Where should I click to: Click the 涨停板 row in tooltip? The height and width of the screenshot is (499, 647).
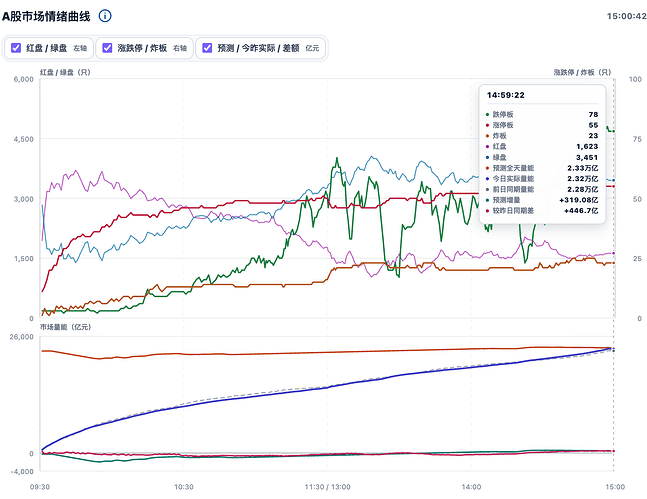(542, 125)
